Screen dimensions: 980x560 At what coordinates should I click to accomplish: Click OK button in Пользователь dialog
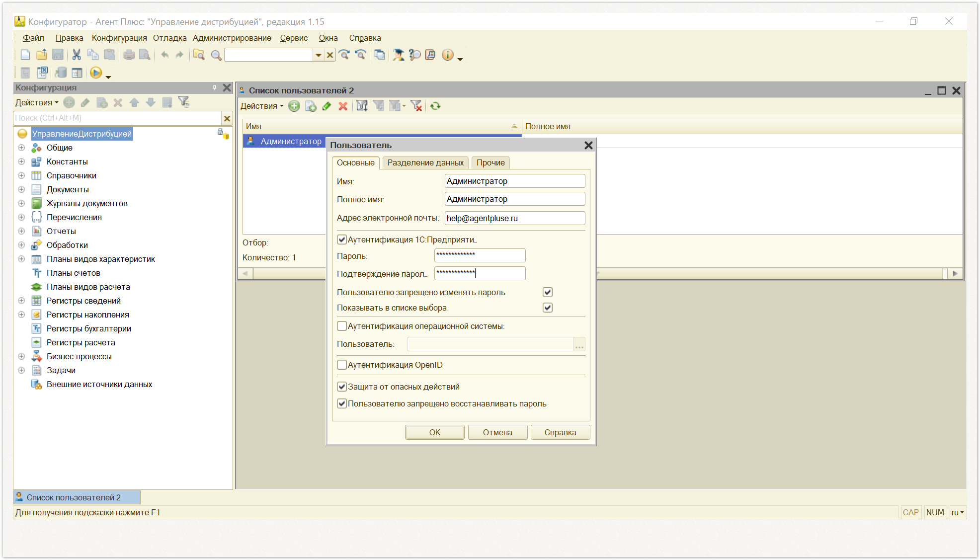(x=435, y=432)
